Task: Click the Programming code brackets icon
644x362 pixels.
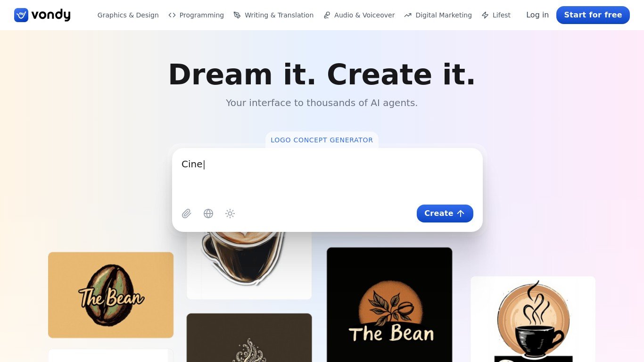Action: click(x=172, y=15)
